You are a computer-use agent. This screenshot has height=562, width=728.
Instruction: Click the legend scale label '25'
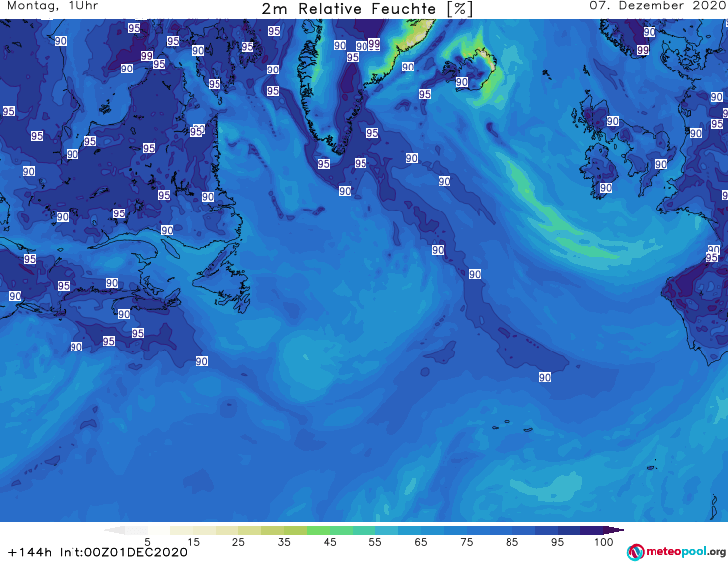(238, 542)
